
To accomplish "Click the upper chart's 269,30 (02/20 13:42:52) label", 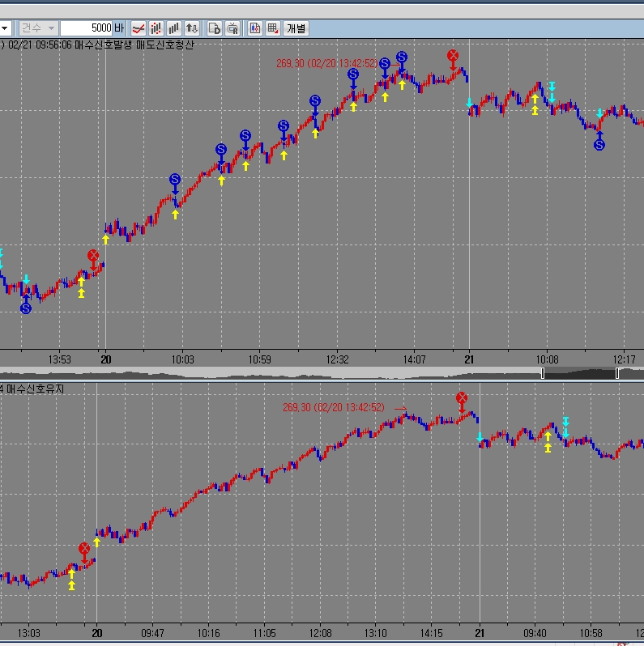I will 327,63.
